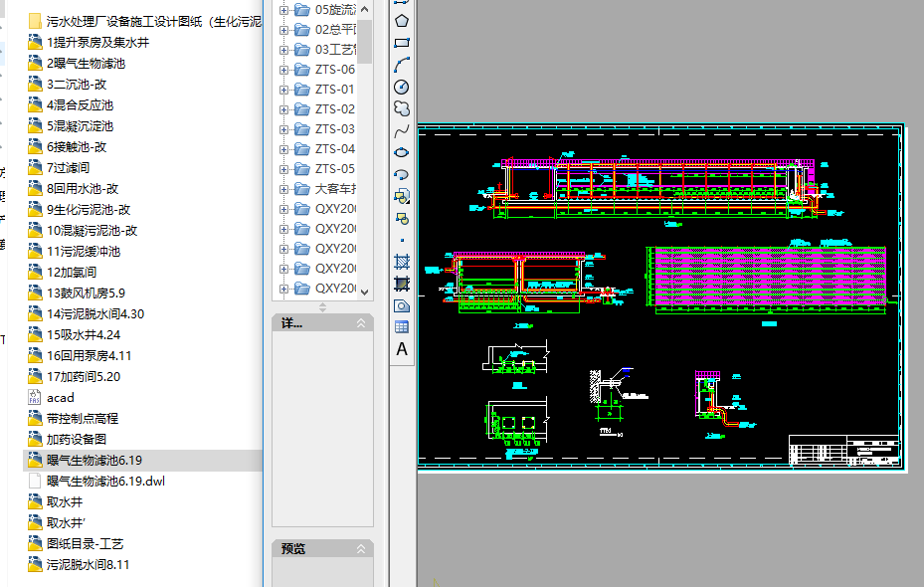Click the DWG icon of 2曝气生物滤池
The width and height of the screenshot is (924, 587).
point(35,63)
